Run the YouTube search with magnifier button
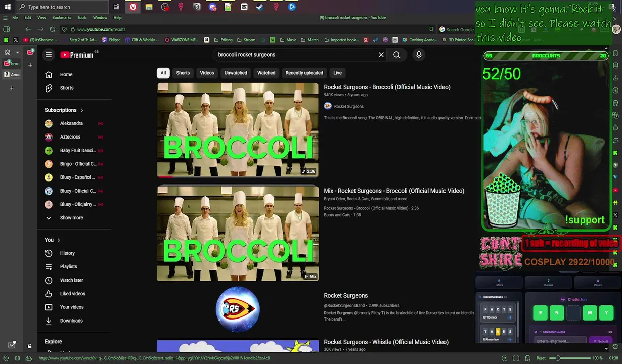This screenshot has height=364, width=622. 397,55
